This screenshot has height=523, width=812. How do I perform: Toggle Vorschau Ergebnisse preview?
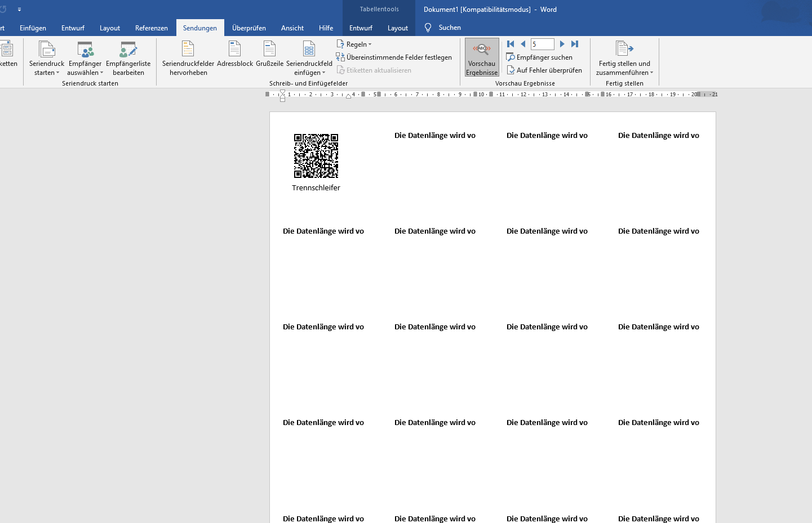coord(482,57)
